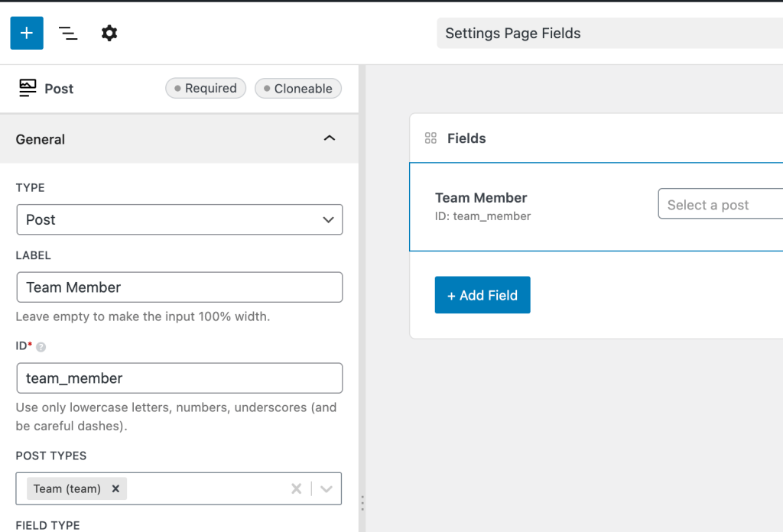
Task: Toggle the Cloneable option
Action: (x=298, y=89)
